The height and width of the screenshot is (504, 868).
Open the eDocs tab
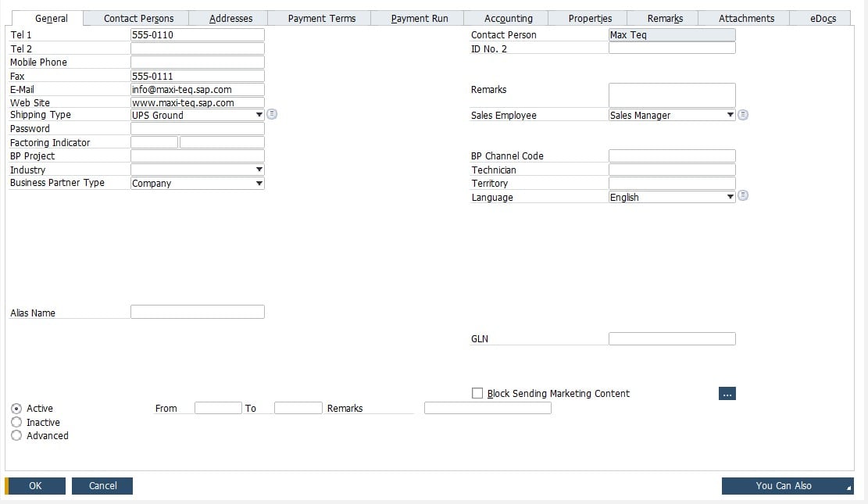[x=820, y=17]
